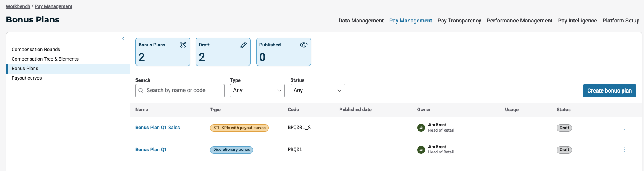Image resolution: width=644 pixels, height=171 pixels.
Task: Open the three-dot menu for Bonus Plan Q1 Sales
Action: point(624,128)
